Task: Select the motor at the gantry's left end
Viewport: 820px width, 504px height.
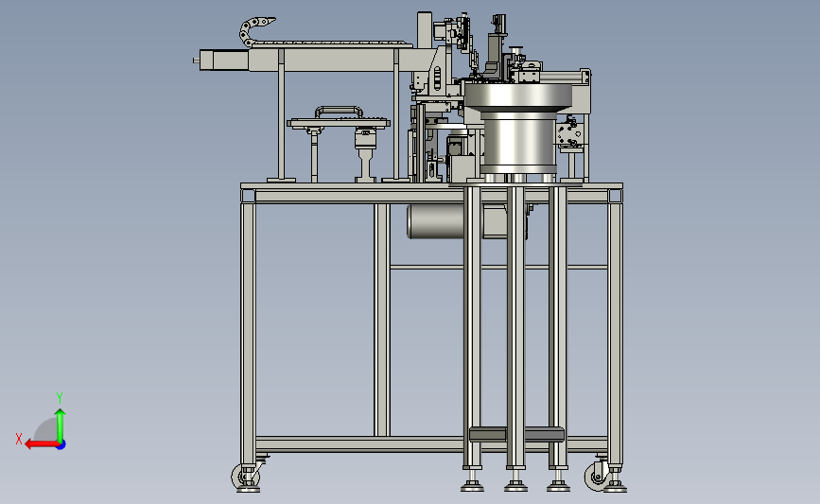Action: tap(223, 61)
